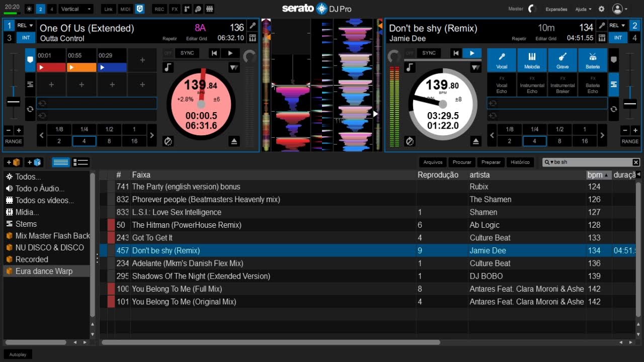Open the Expansões link
This screenshot has width=644, height=362.
(556, 9)
